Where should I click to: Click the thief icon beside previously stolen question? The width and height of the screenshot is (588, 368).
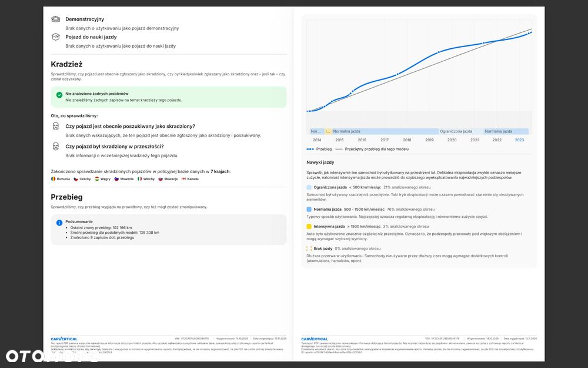pos(55,147)
